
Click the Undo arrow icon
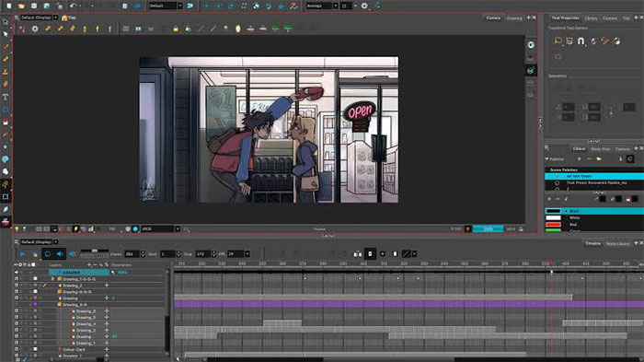[x=73, y=6]
